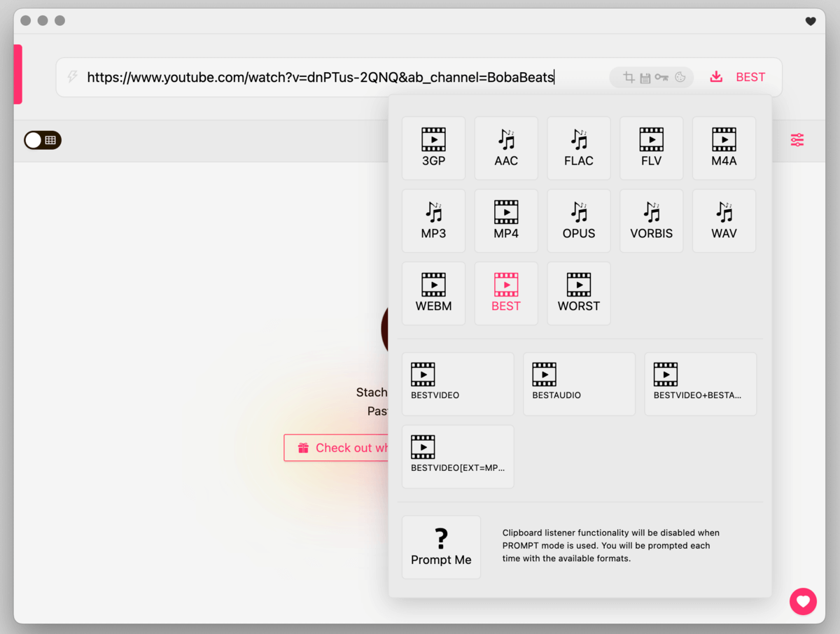Choose the FLV video format

pos(651,148)
